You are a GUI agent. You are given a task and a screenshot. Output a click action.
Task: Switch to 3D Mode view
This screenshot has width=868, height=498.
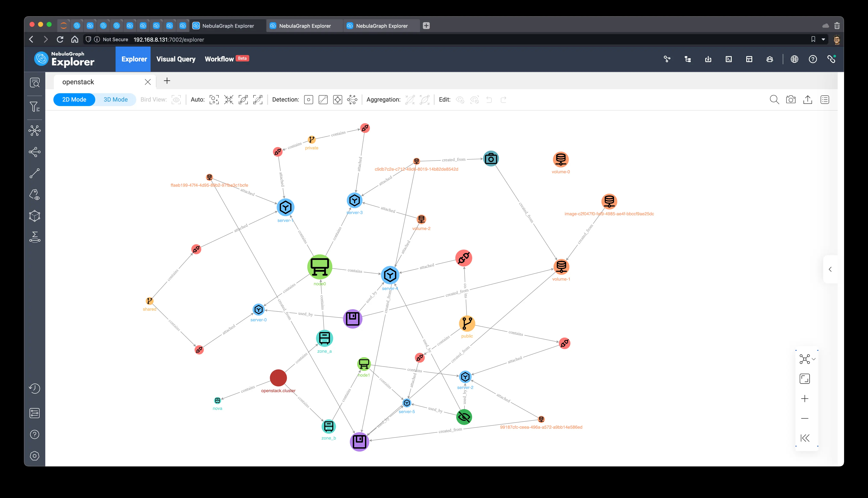[x=116, y=99]
